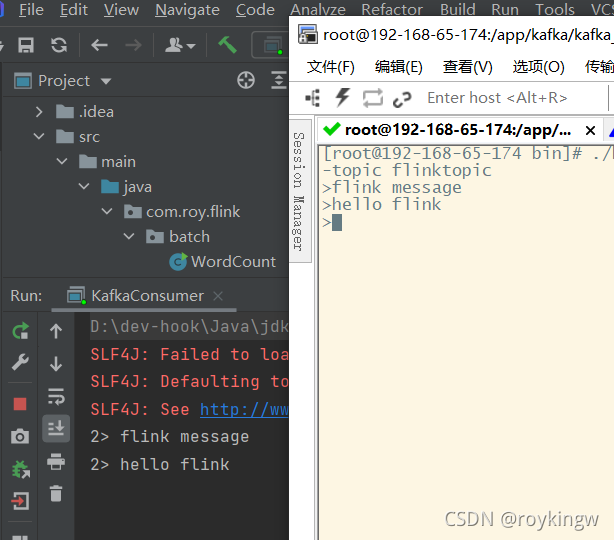Open the user account dropdown in toolbar
This screenshot has height=540, width=614.
click(180, 45)
